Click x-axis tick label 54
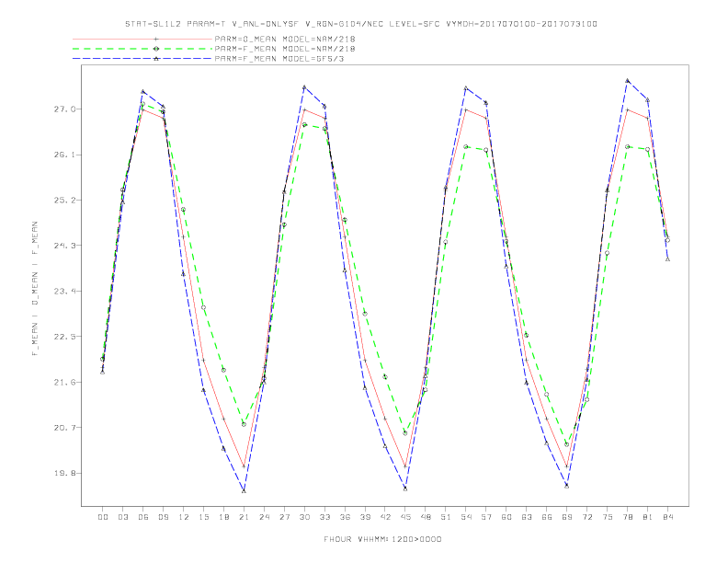 (466, 517)
